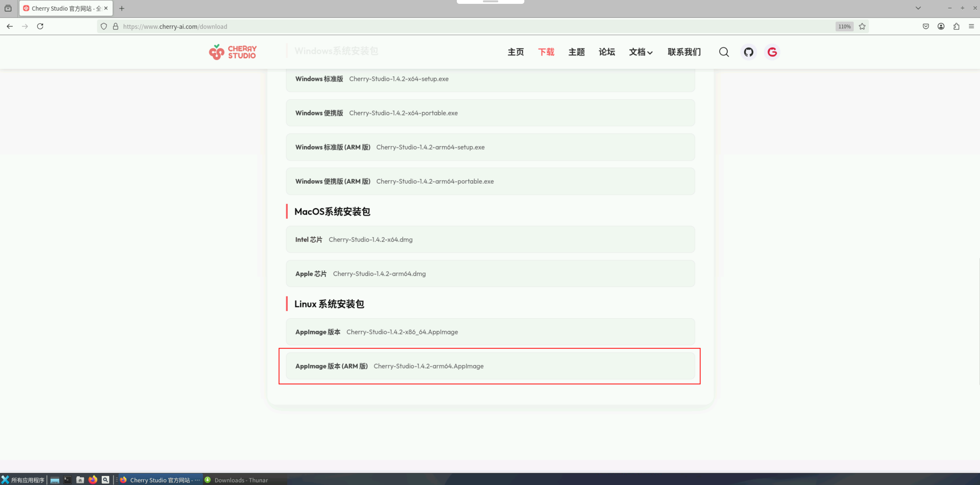Reload the page
The image size is (980, 485).
(x=40, y=26)
